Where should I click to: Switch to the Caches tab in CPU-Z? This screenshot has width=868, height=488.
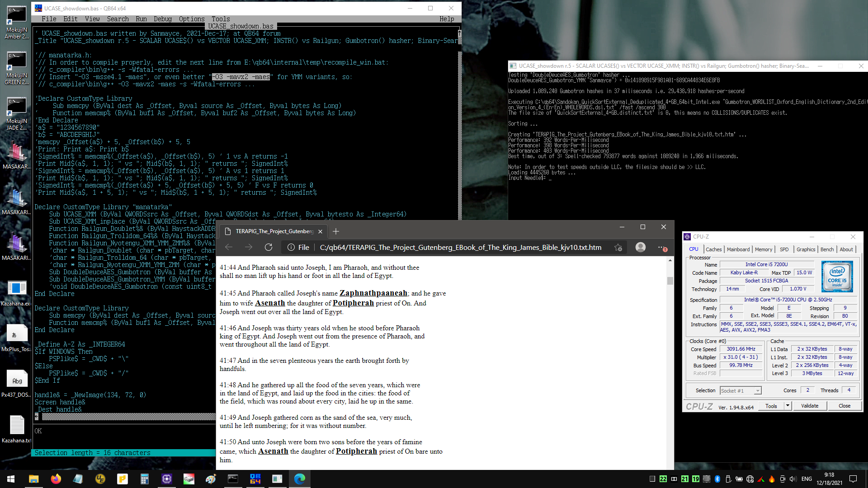pyautogui.click(x=713, y=249)
